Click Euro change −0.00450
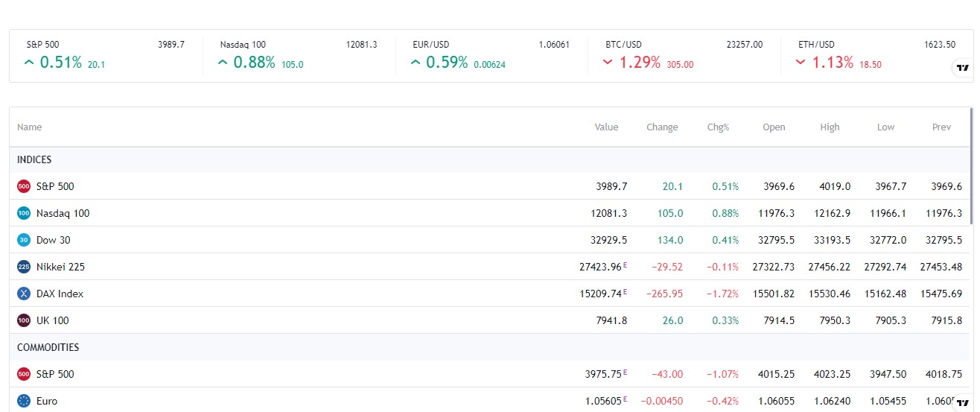The image size is (980, 412). tap(661, 401)
